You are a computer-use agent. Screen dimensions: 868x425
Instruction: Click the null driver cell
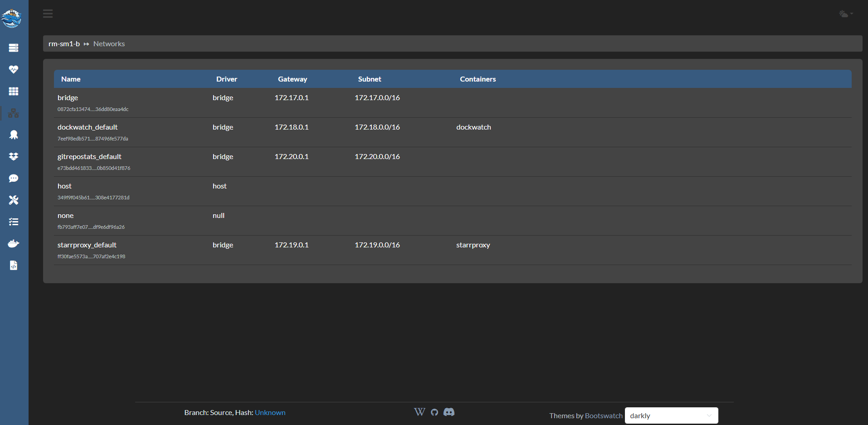(219, 215)
